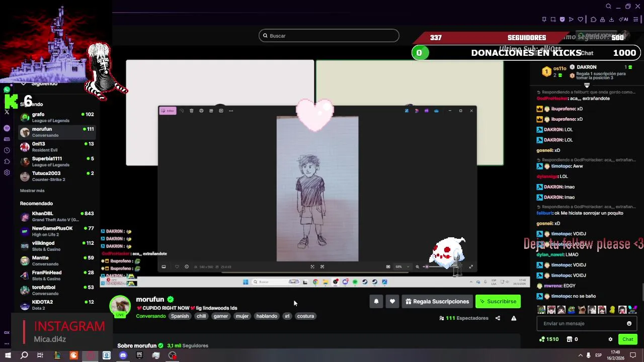
Task: Open torofutbol recommended channel
Action: point(57,290)
